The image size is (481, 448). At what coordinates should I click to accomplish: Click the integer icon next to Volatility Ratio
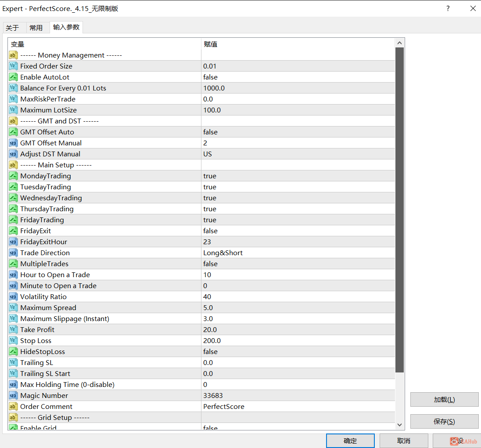point(13,296)
